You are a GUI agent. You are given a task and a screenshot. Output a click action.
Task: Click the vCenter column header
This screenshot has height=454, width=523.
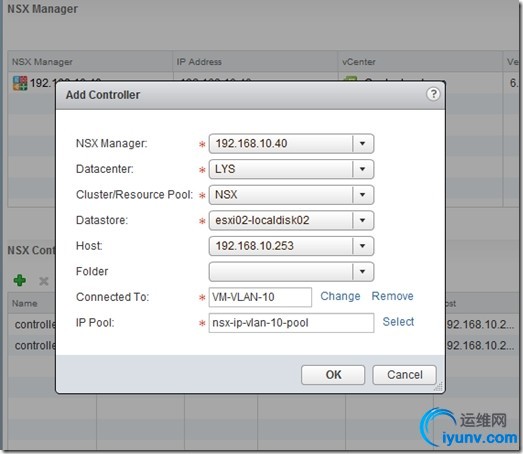click(420, 62)
